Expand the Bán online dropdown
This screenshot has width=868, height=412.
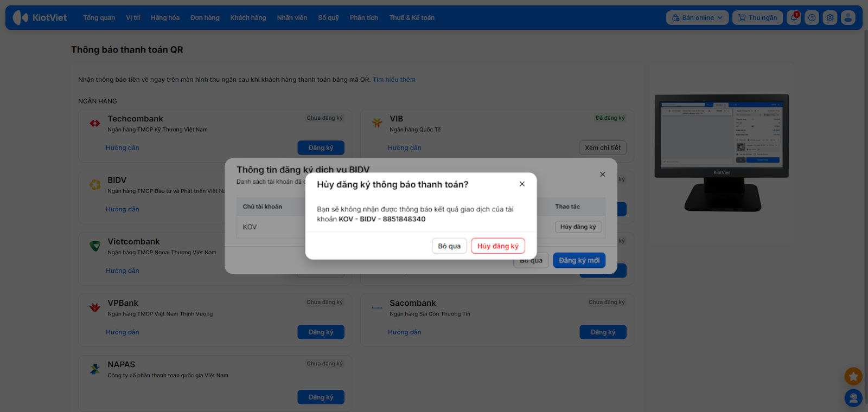pos(697,17)
